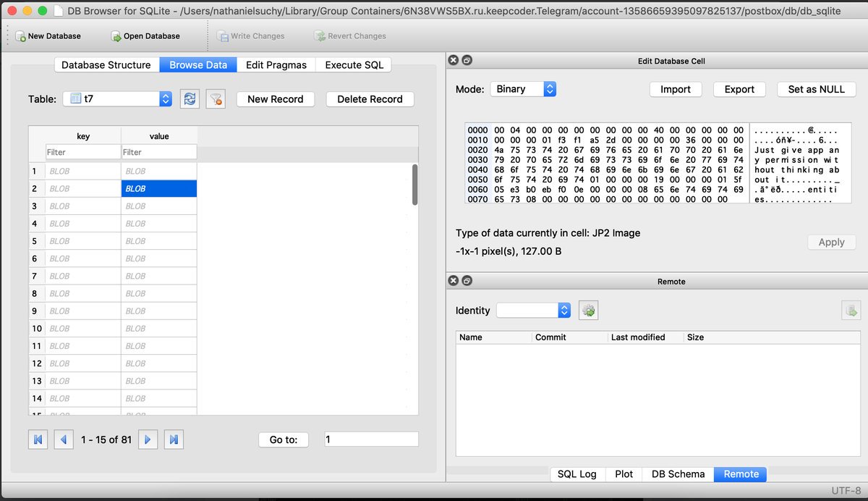Switch to Database Structure tab

point(106,65)
